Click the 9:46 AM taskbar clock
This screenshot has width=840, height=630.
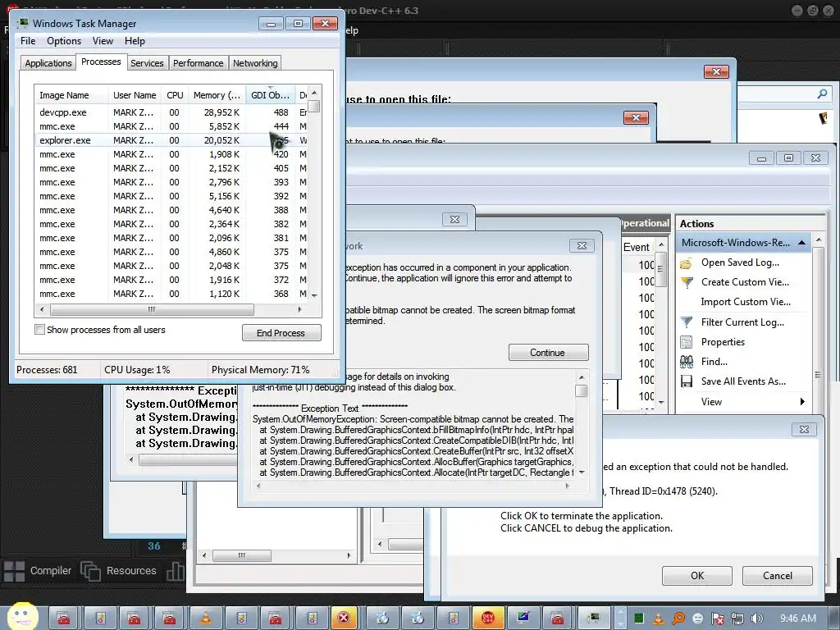(798, 619)
